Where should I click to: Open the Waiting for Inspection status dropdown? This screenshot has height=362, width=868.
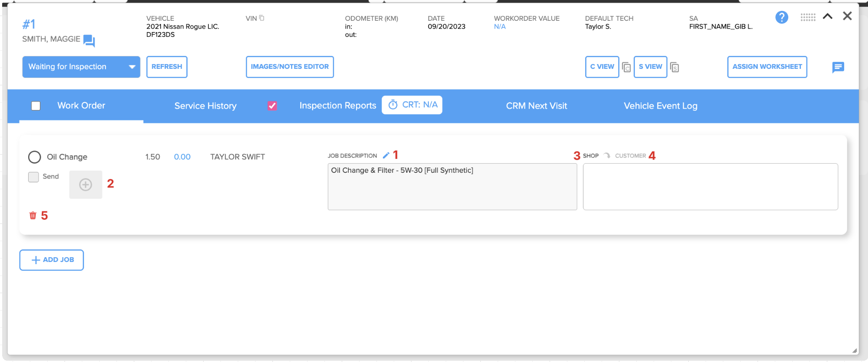[x=81, y=67]
